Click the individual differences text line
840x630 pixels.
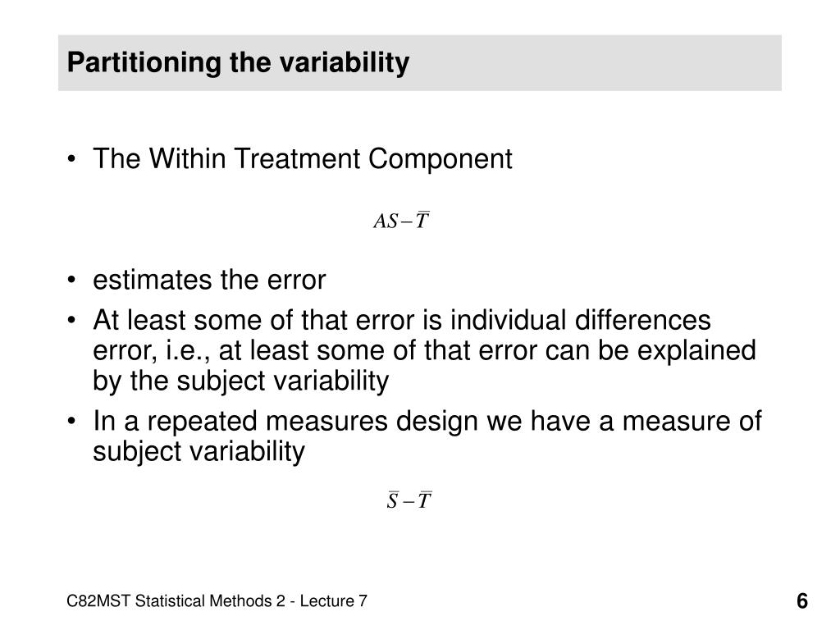click(402, 320)
